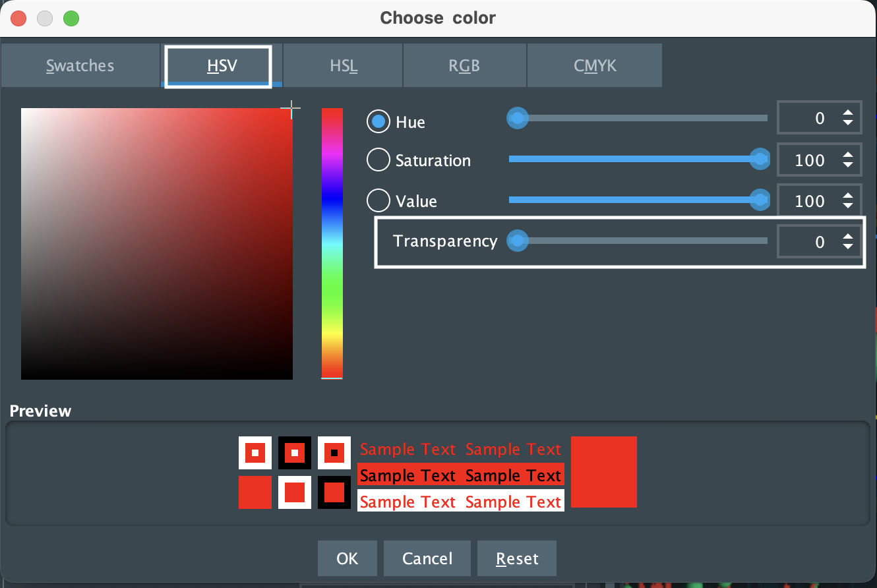Increase Transparency using the up stepper arrow
Image resolution: width=877 pixels, height=588 pixels.
click(849, 236)
